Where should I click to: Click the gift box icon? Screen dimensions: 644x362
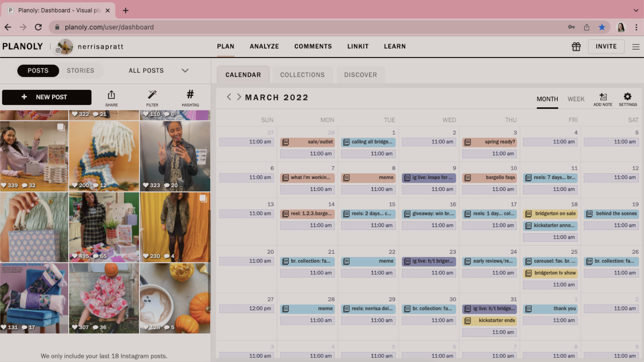pyautogui.click(x=576, y=47)
